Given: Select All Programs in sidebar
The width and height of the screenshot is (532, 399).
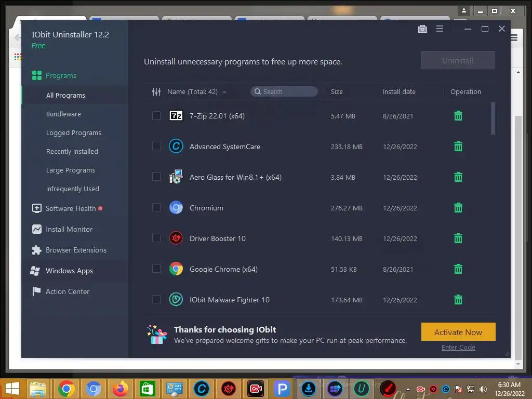Looking at the screenshot, I should click(65, 96).
